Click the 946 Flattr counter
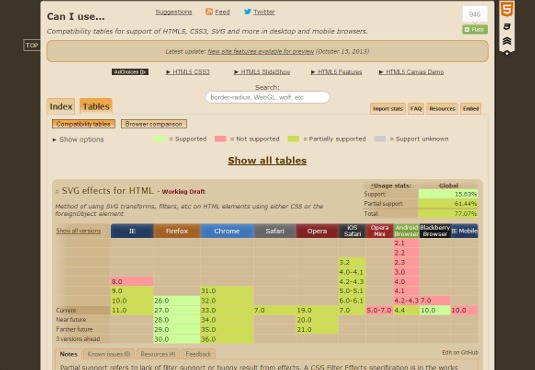The image size is (535, 370). click(x=475, y=14)
